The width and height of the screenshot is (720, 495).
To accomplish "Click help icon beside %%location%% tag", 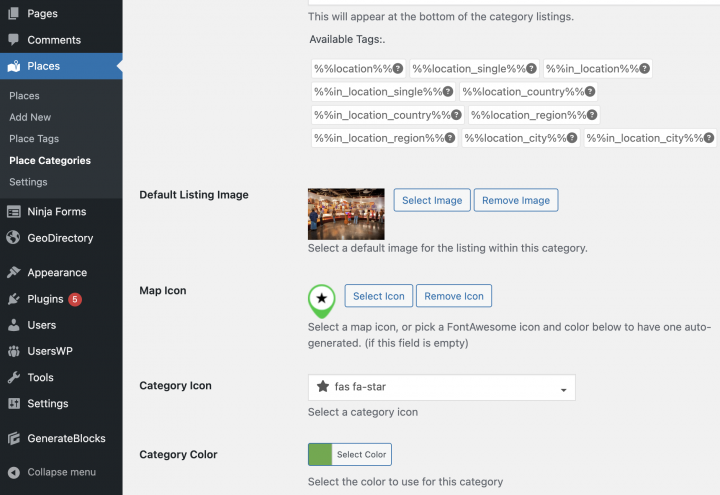I will click(x=397, y=69).
